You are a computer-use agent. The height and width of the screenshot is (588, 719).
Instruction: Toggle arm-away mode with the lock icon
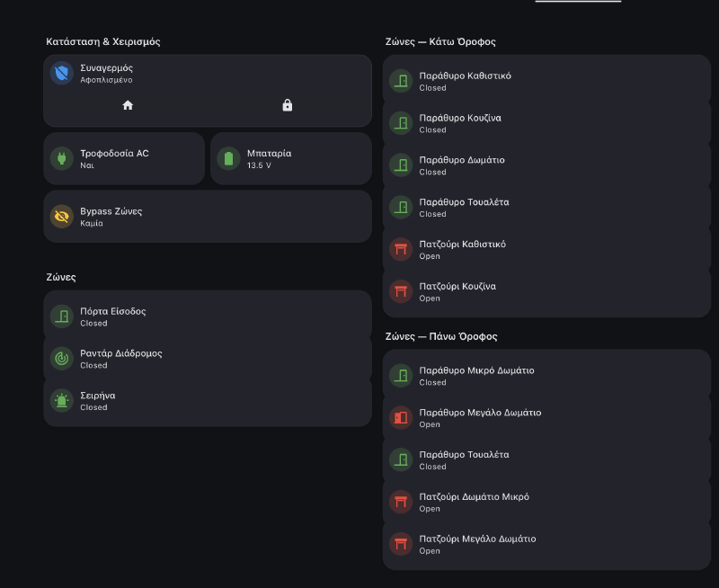[287, 105]
